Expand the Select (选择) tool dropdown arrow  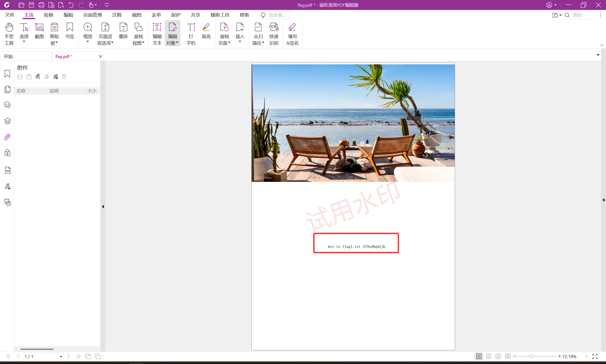pos(24,41)
